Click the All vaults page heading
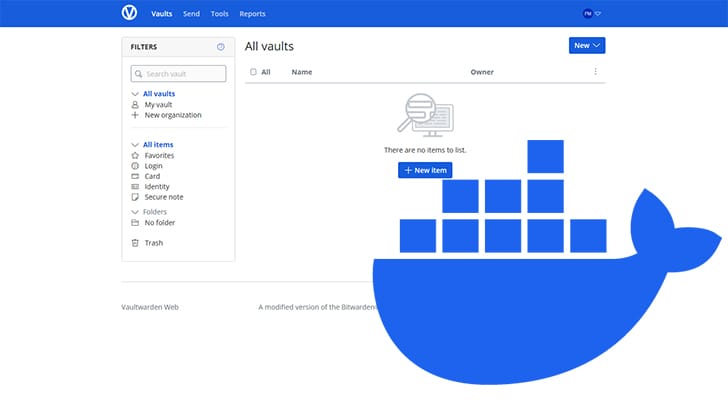728x400 pixels. point(269,46)
